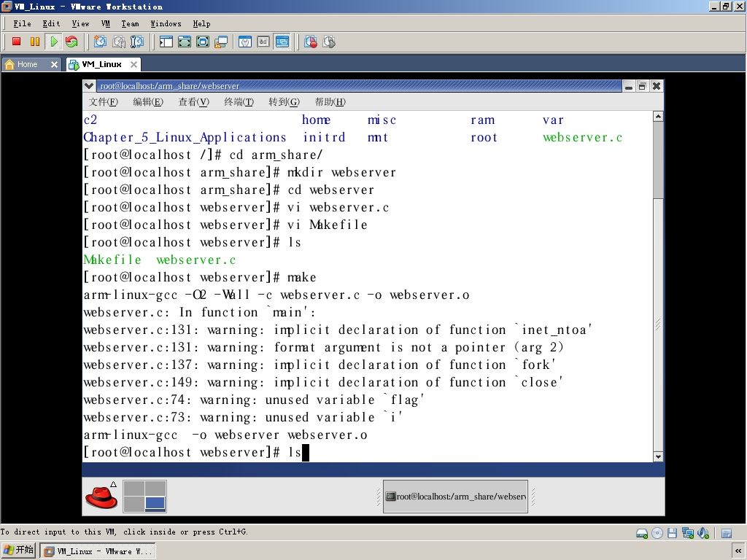747x560 pixels.
Task: Close the terminal window
Action: 657,86
